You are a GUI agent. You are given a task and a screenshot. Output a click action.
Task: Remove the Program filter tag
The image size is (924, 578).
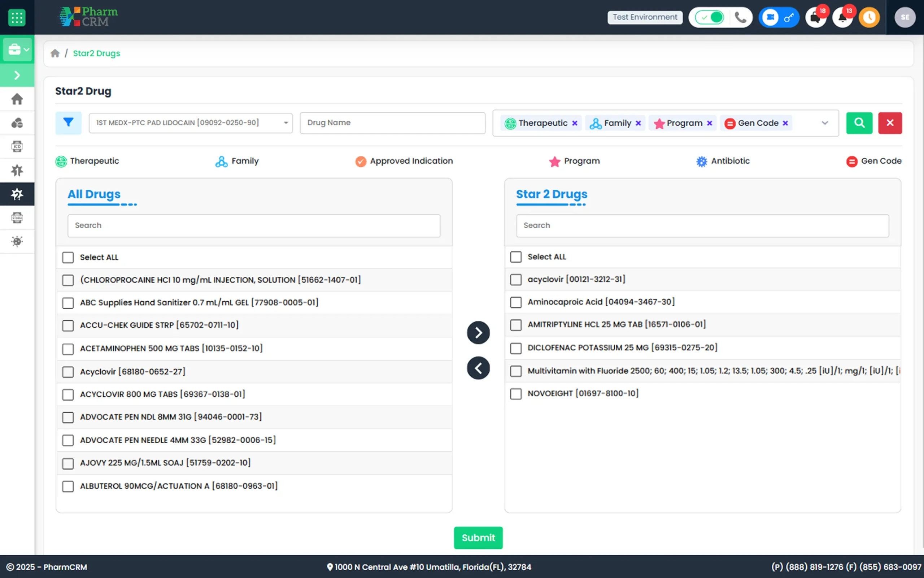pos(709,123)
